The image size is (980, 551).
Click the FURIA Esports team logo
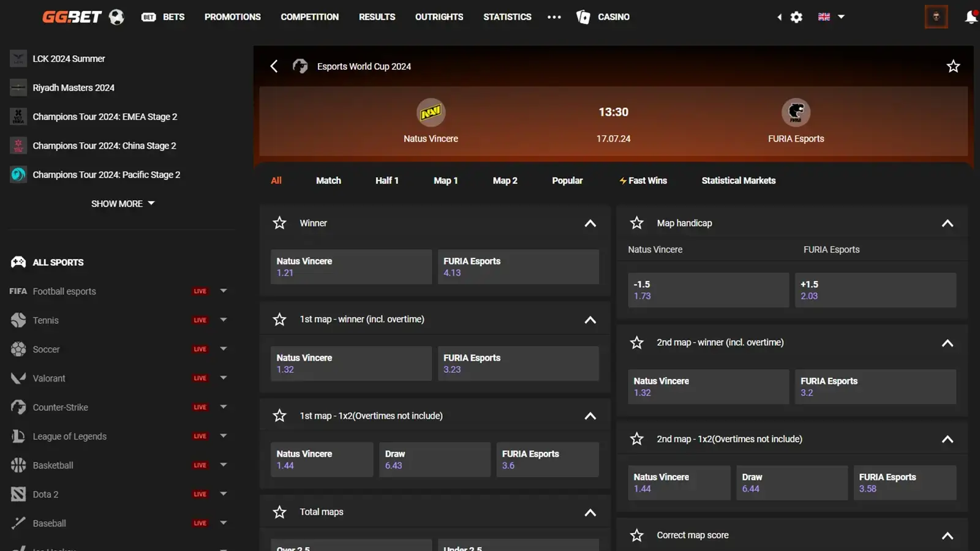tap(796, 113)
